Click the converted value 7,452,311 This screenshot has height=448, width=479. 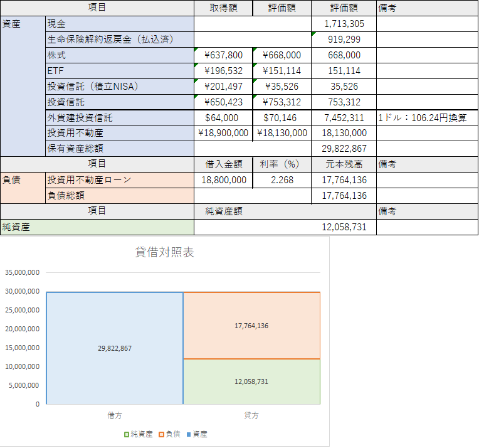tap(344, 118)
